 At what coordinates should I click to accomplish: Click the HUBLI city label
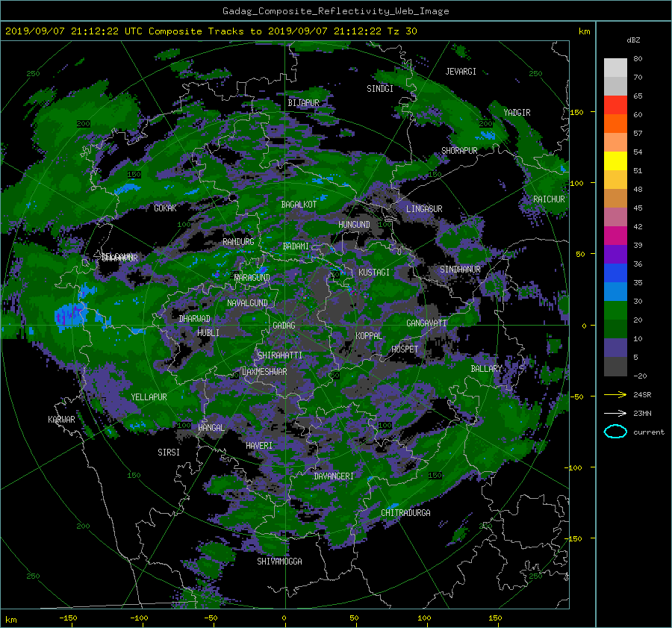[208, 333]
